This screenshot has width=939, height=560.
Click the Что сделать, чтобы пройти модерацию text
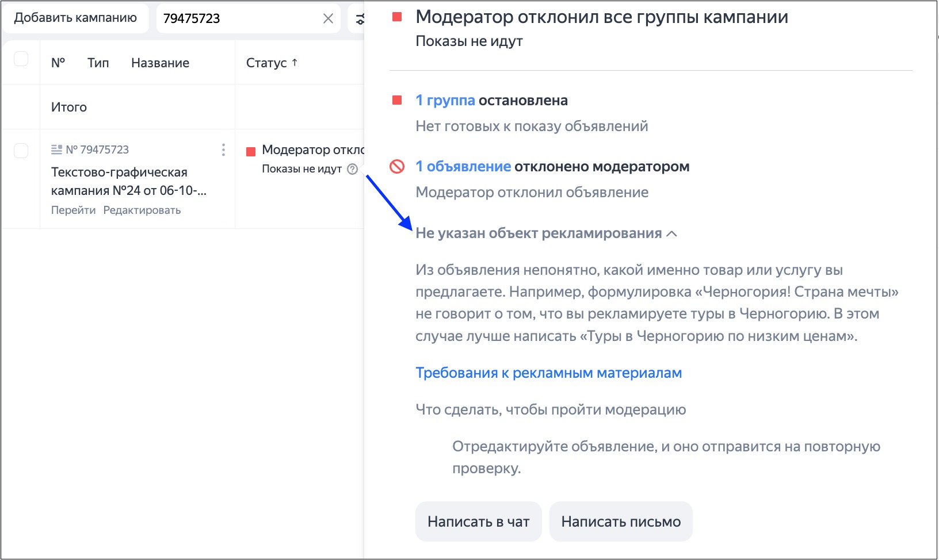tap(551, 409)
